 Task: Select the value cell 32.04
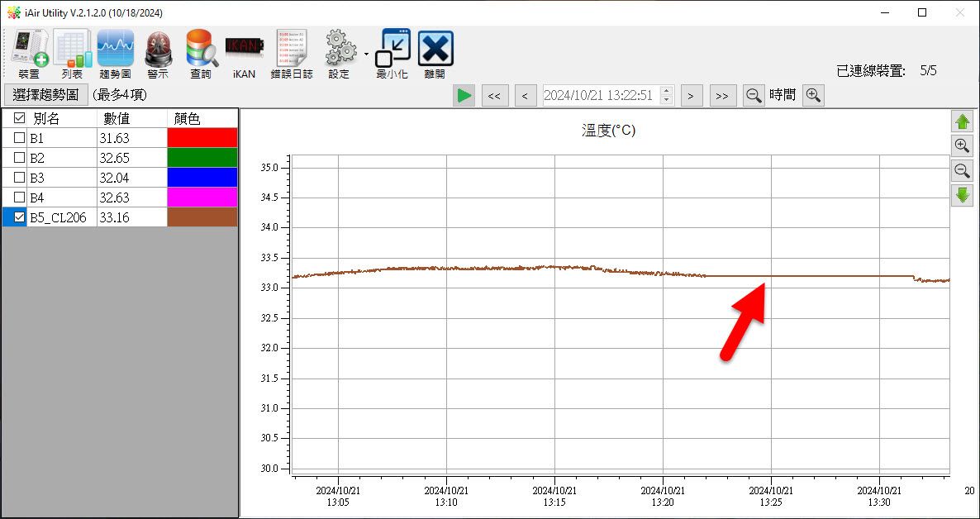tap(132, 178)
